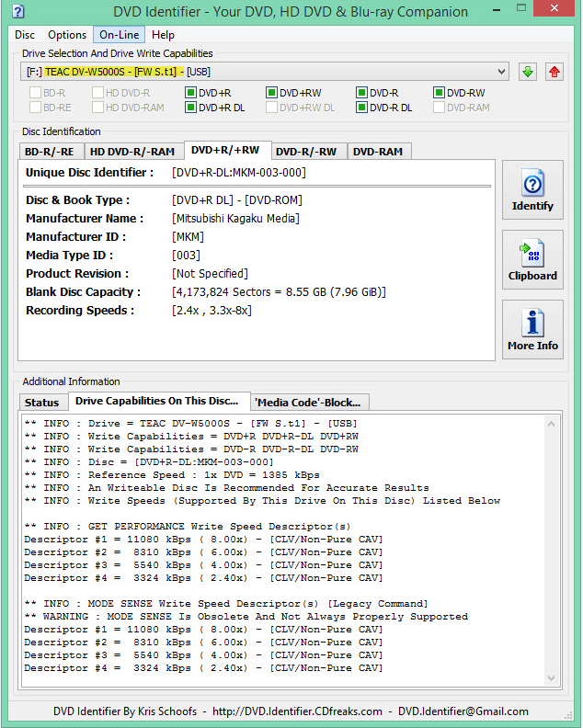Maximize the DVD Identifier window
Image resolution: width=583 pixels, height=728 pixels.
coord(521,8)
